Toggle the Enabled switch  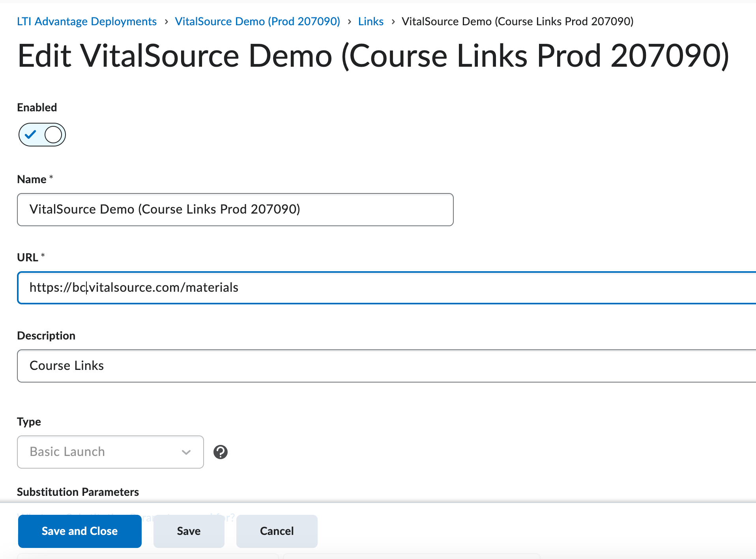tap(42, 135)
